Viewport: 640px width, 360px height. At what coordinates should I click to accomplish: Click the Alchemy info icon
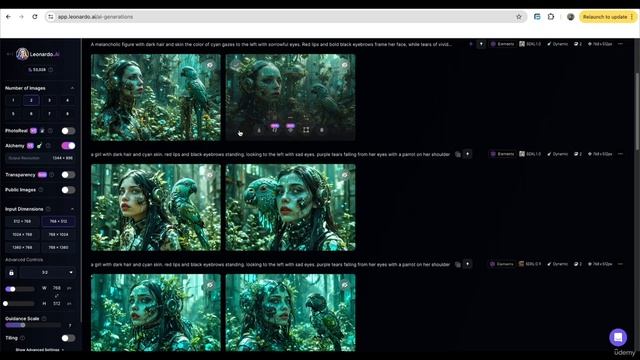[48, 146]
